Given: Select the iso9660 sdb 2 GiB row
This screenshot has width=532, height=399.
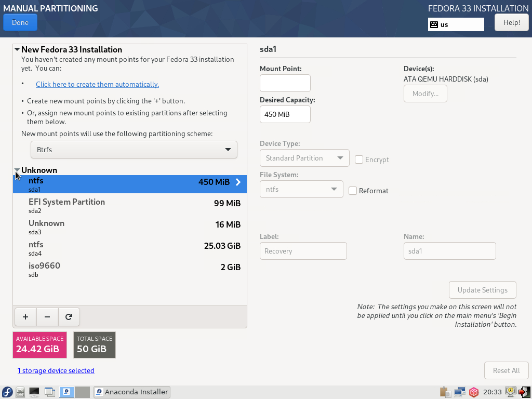Looking at the screenshot, I should [129, 270].
